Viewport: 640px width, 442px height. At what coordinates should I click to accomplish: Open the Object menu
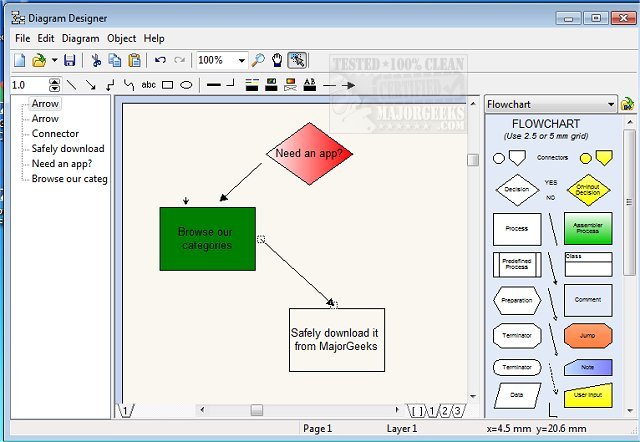click(121, 38)
